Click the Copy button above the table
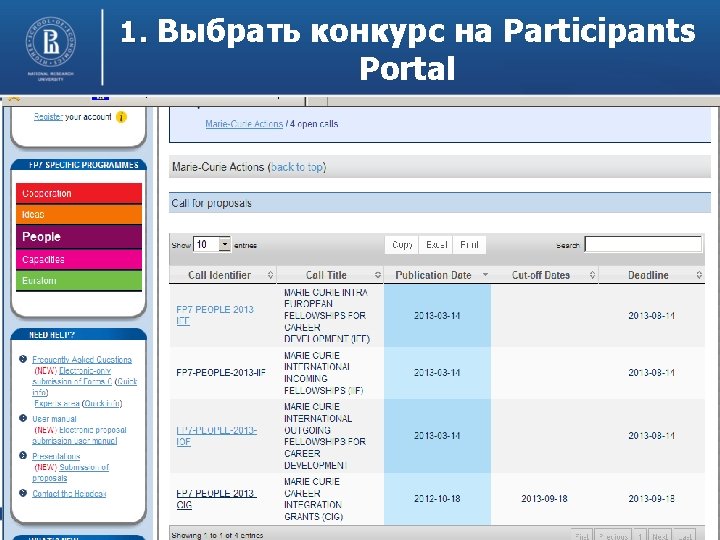Screen dimensions: 720x540 click(402, 245)
